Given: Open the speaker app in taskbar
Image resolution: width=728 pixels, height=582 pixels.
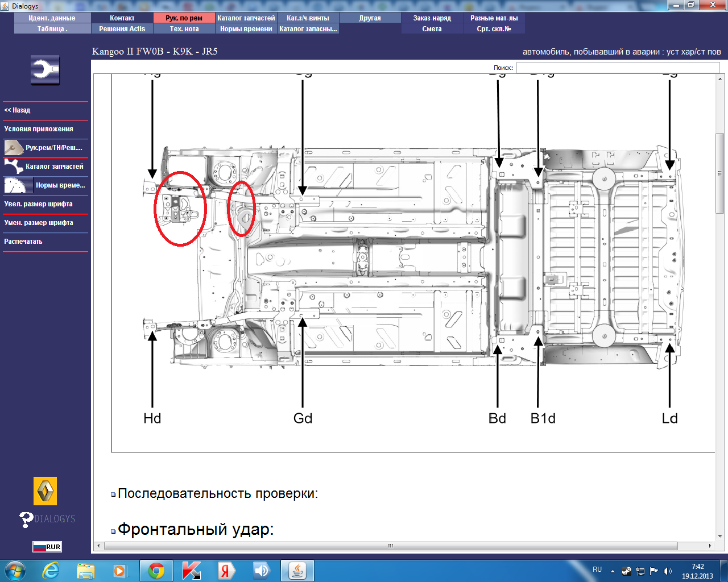Looking at the screenshot, I should 261,571.
